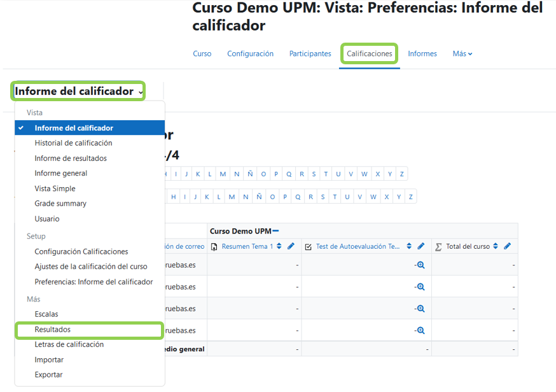Open single view via the magnifier icon
The image size is (556, 392).
pyautogui.click(x=420, y=264)
